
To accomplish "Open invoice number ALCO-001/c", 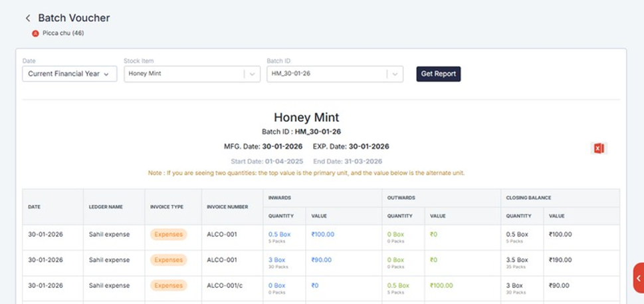I will click(x=225, y=285).
